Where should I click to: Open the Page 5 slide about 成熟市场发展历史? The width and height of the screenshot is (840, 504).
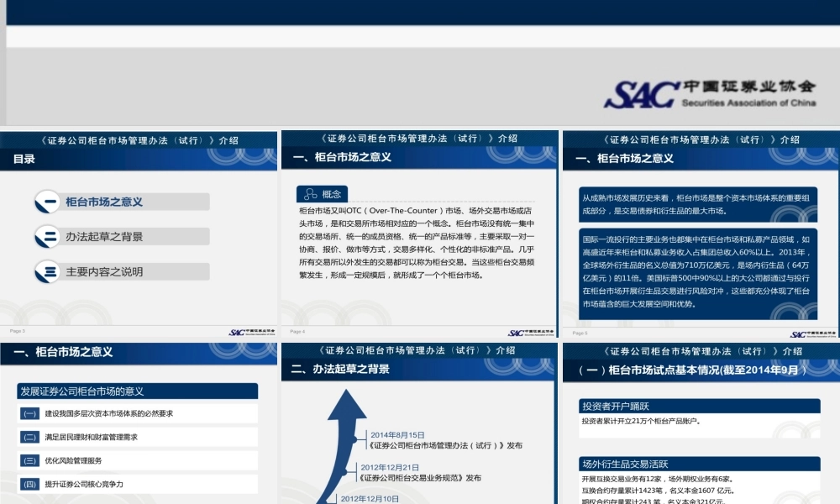pos(701,234)
